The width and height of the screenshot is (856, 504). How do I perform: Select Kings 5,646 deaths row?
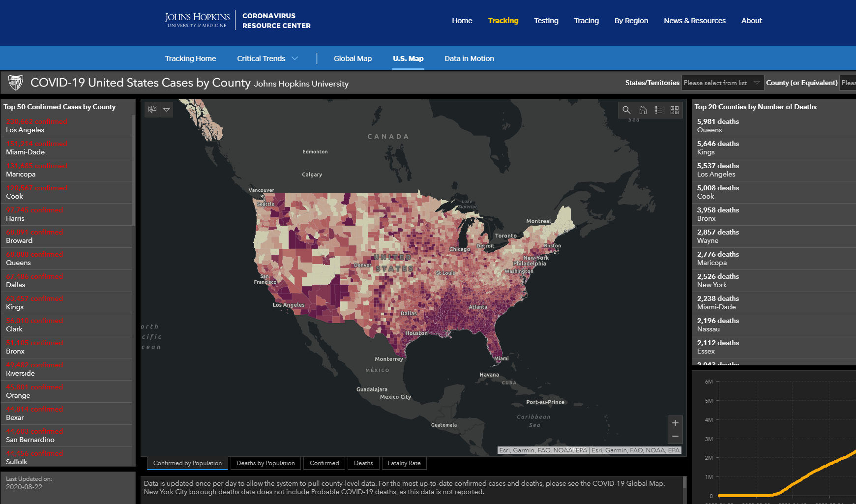[774, 148]
